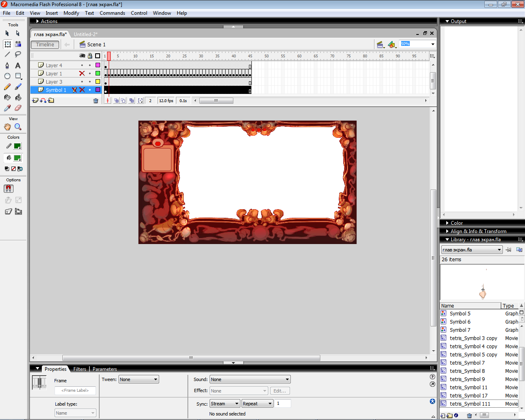
Task: Choose the Rectangle tool
Action: tap(18, 76)
